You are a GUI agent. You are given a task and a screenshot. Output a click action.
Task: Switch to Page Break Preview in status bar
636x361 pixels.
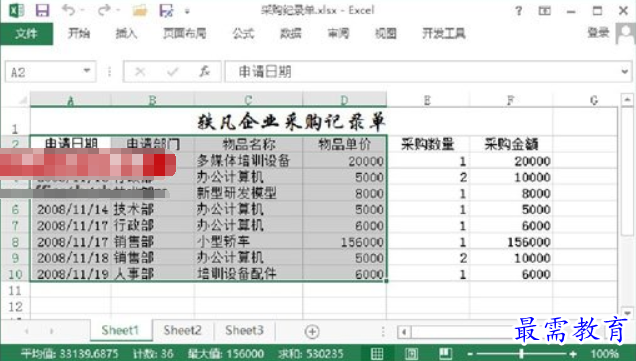point(445,353)
